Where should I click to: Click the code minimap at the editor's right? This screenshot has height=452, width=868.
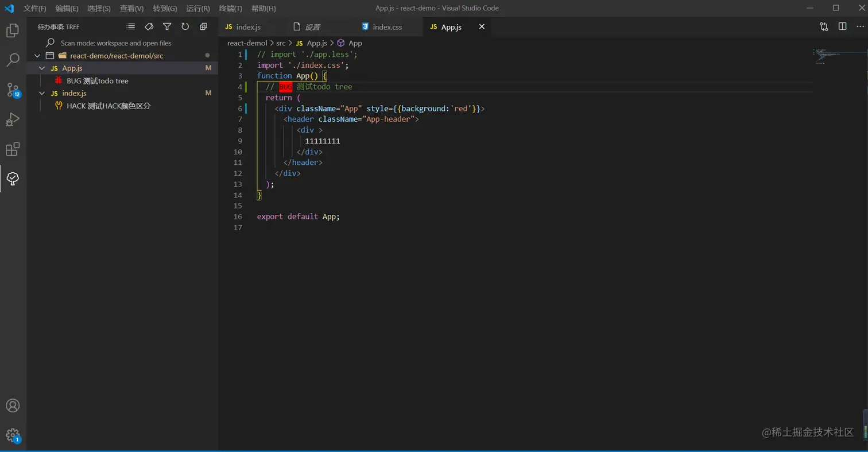827,56
